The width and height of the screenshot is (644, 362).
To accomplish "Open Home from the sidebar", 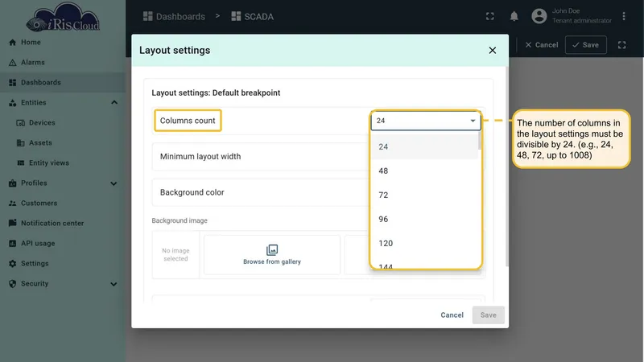I will (31, 43).
